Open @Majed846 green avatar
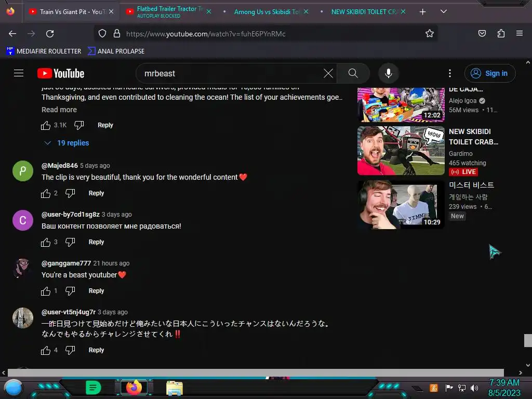The image size is (532, 399). point(23,170)
